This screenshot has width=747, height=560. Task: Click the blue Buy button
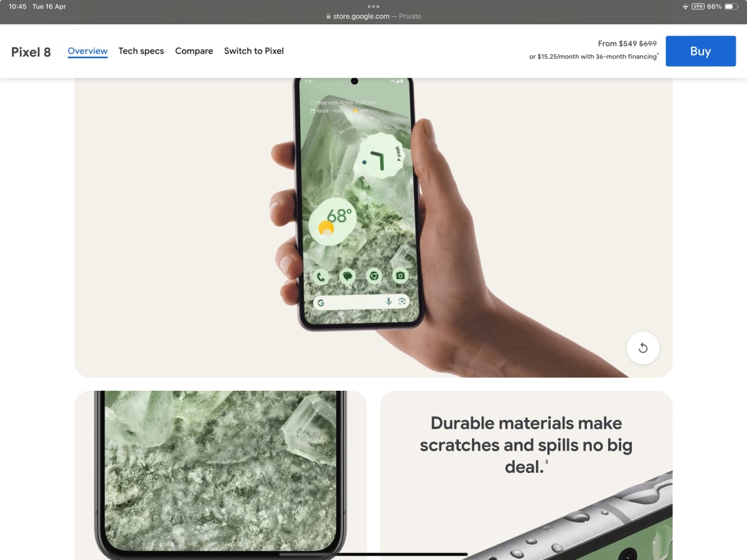click(700, 51)
